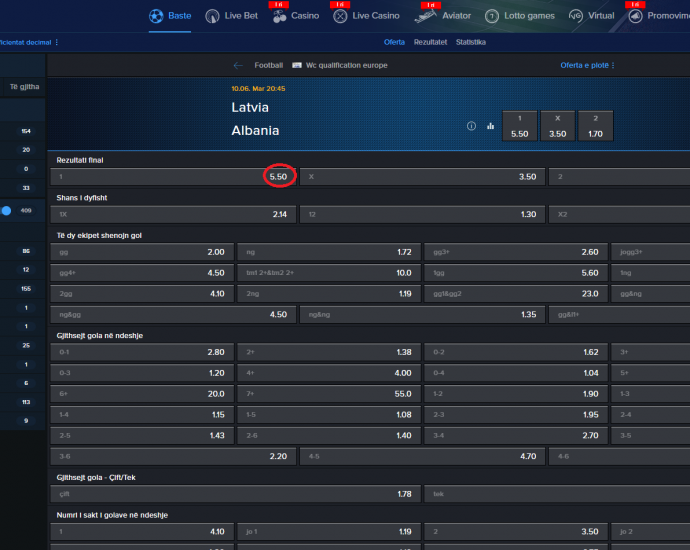Image resolution: width=690 pixels, height=550 pixels.
Task: Select Rezultati final X at 3.50
Action: coord(422,177)
